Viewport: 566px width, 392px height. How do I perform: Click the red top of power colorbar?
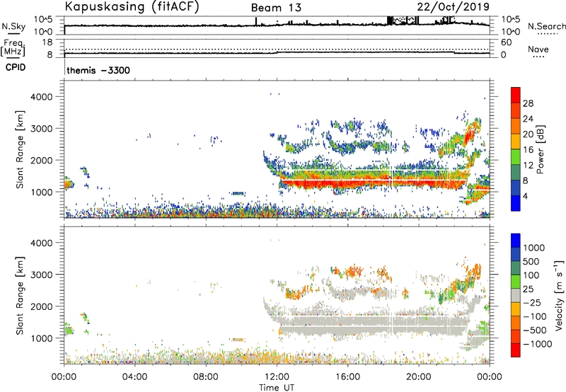516,95
